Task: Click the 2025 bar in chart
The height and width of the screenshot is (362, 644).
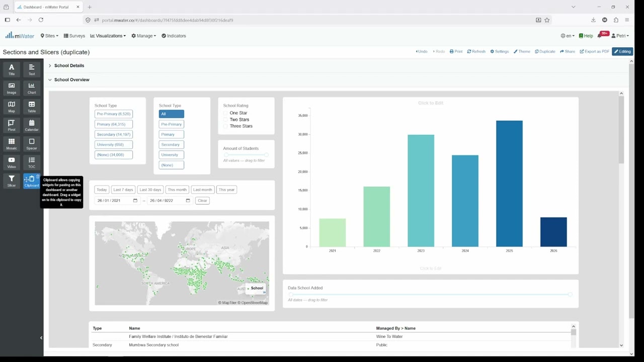Action: coord(509,184)
